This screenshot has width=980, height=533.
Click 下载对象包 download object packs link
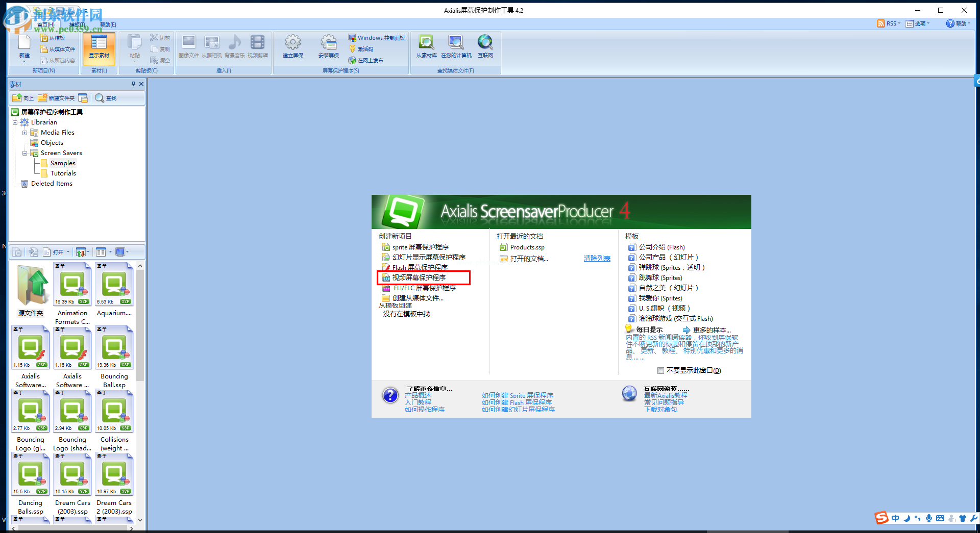click(x=660, y=410)
